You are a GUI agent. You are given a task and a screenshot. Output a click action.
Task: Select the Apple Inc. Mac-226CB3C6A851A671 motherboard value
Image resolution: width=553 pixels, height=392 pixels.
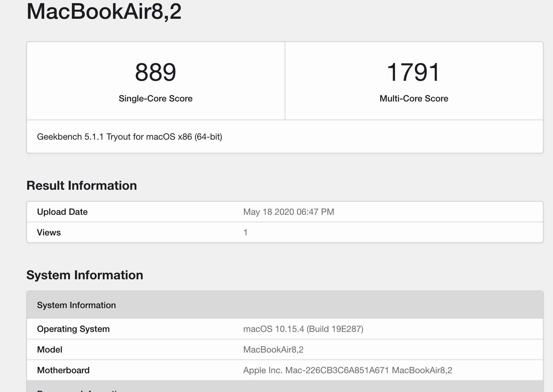pyautogui.click(x=348, y=370)
